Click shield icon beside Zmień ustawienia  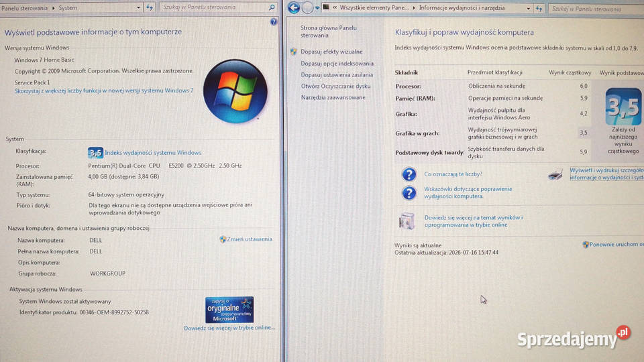click(223, 239)
